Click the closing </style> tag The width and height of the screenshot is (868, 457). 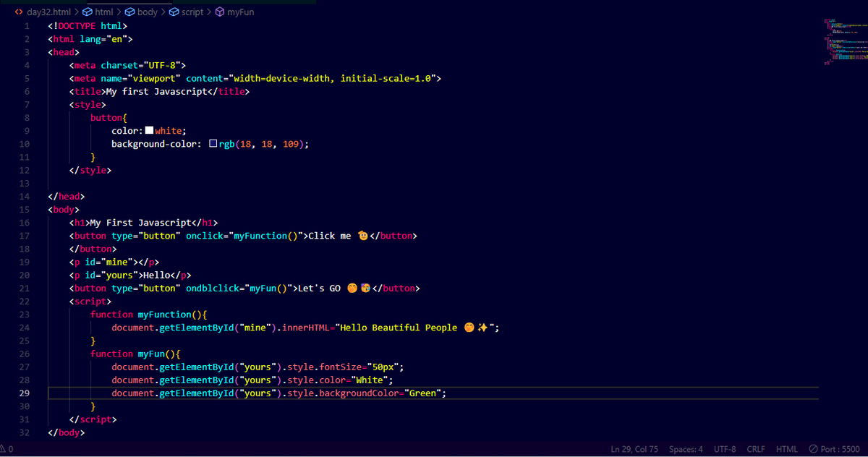(90, 170)
